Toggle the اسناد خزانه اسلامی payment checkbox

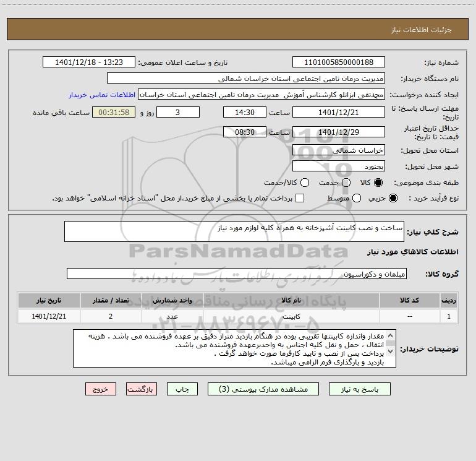pyautogui.click(x=300, y=198)
